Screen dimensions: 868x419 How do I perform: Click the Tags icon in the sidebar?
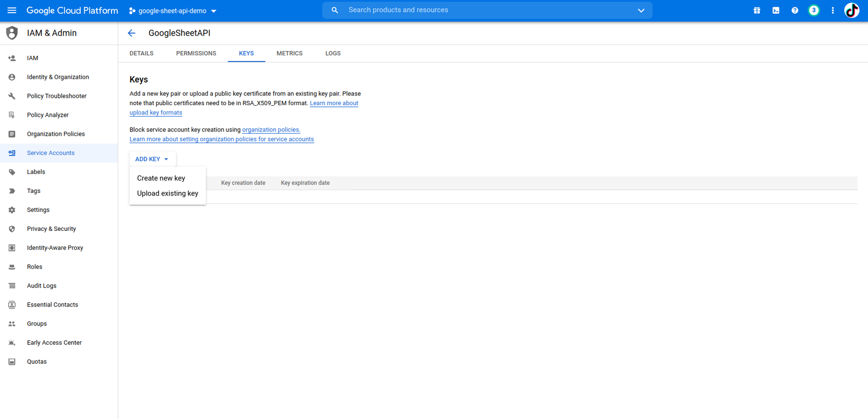pyautogui.click(x=12, y=191)
